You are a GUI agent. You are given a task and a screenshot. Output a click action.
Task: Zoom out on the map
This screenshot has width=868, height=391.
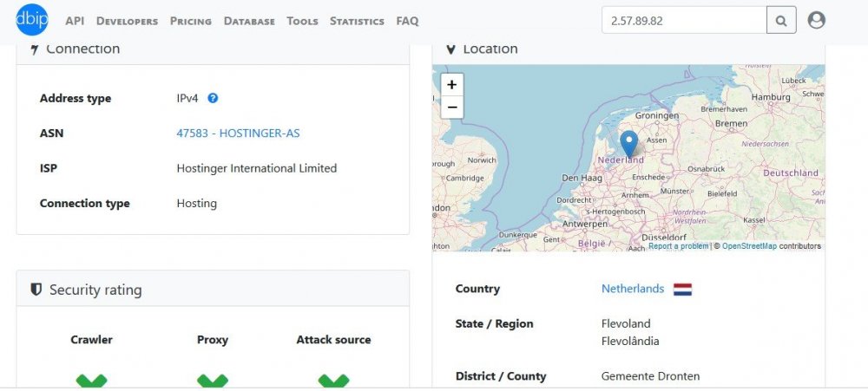(x=451, y=107)
